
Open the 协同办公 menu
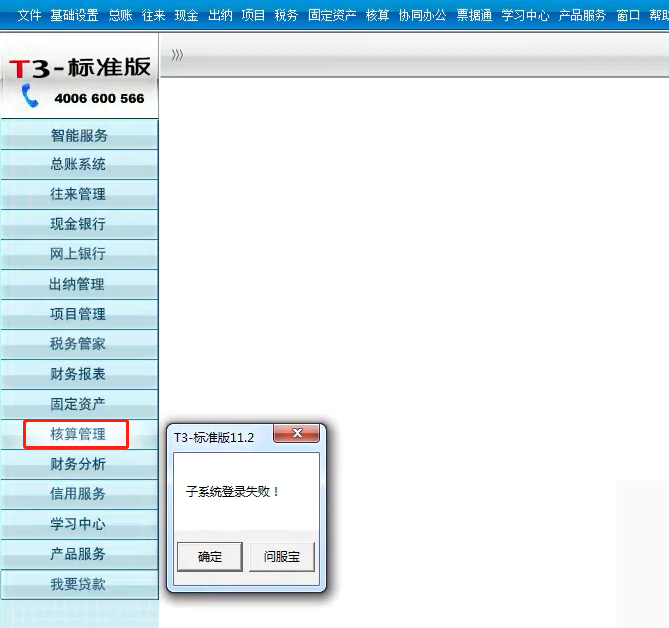coord(422,15)
